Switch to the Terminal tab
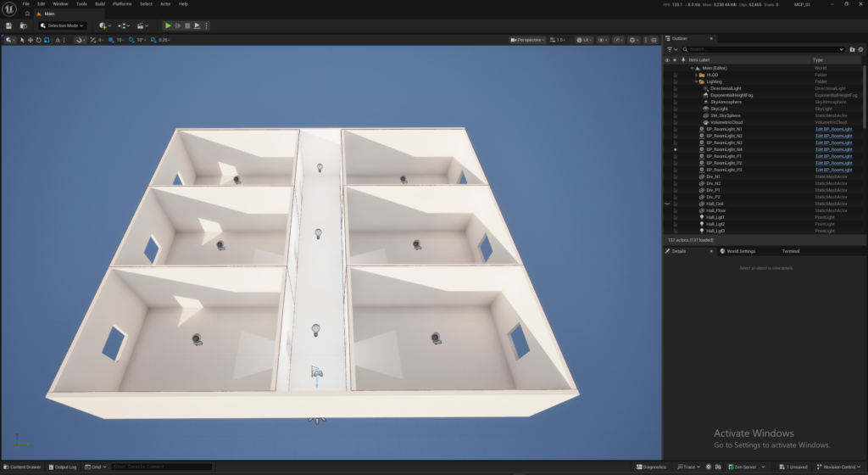This screenshot has height=475, width=868. click(790, 251)
